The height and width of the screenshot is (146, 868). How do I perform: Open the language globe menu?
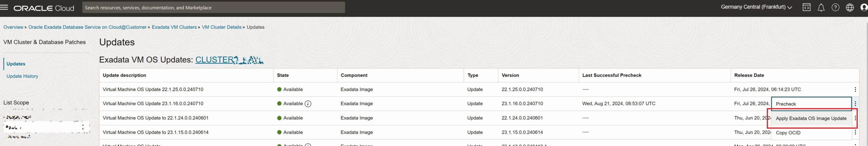pyautogui.click(x=850, y=7)
